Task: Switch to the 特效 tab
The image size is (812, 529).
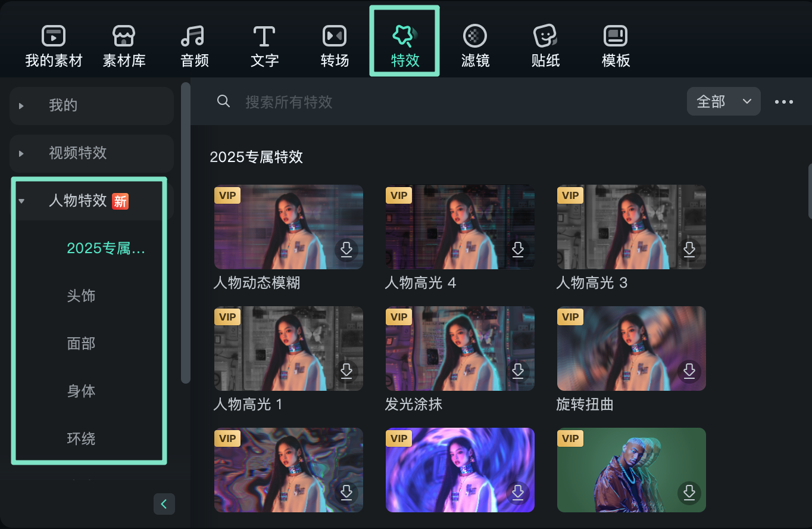Action: (405, 45)
